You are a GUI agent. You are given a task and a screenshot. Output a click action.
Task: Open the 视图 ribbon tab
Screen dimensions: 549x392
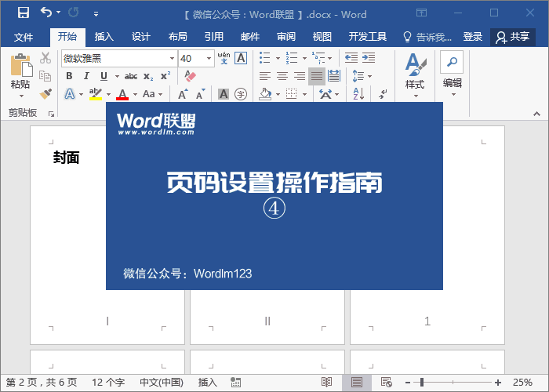[x=322, y=37]
